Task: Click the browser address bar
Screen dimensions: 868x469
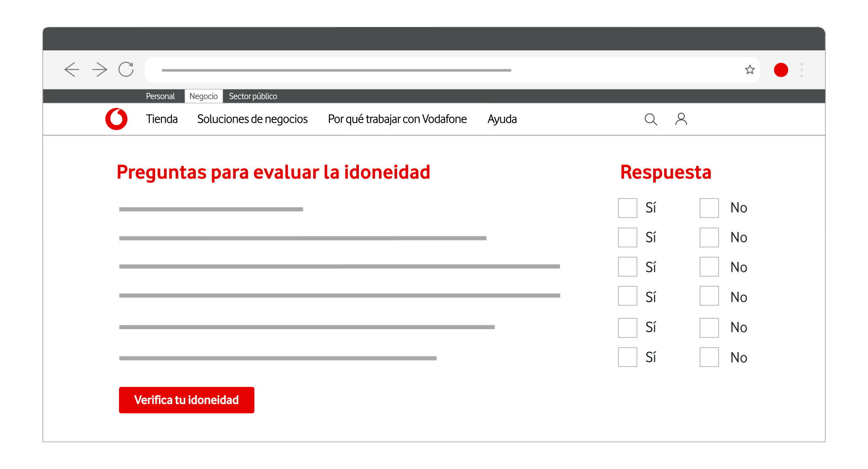Action: tap(434, 70)
